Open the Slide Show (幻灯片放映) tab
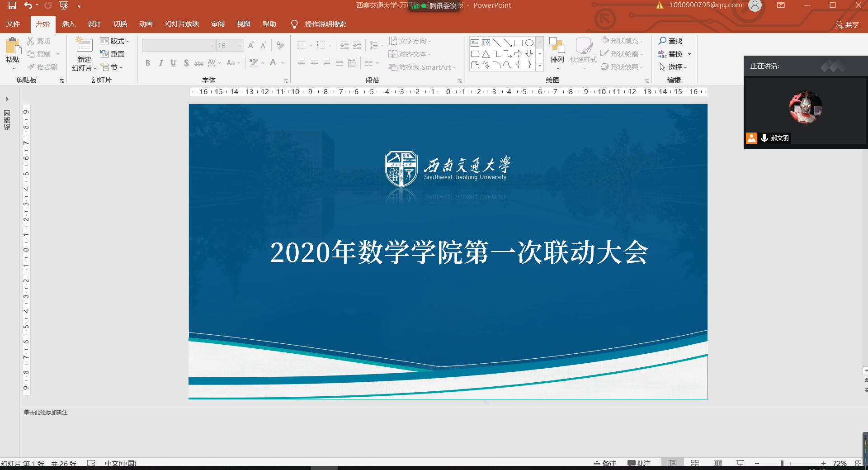The image size is (868, 470). [182, 24]
